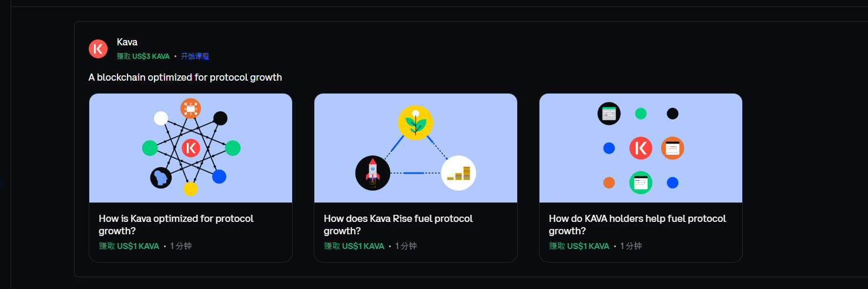
Task: Open the 开始课程 start course link
Action: coord(195,57)
